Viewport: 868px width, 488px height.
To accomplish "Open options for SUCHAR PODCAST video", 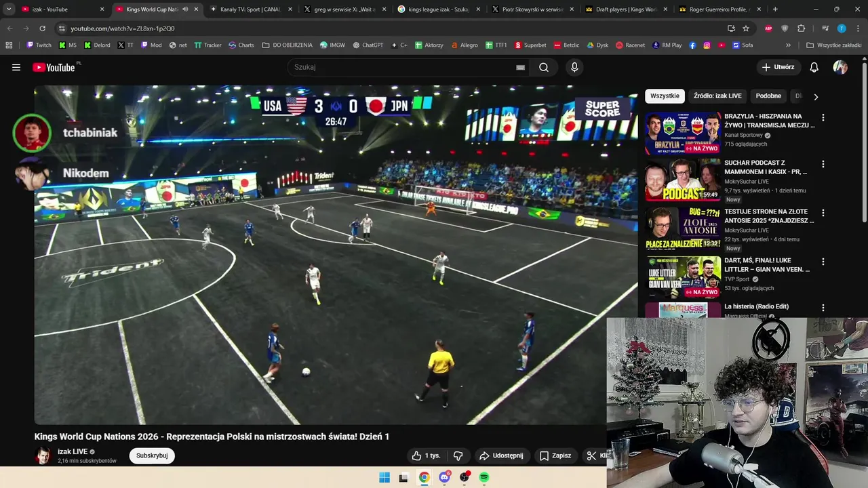I will [823, 165].
